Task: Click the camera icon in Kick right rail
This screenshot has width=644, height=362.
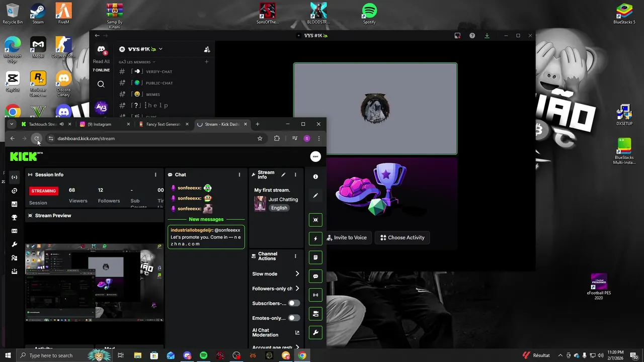Action: tap(315, 314)
